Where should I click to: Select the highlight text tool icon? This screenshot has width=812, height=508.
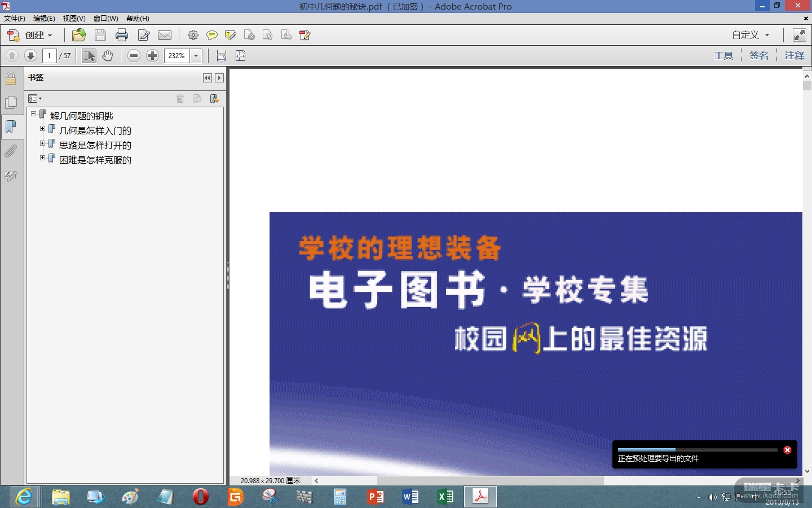click(230, 35)
